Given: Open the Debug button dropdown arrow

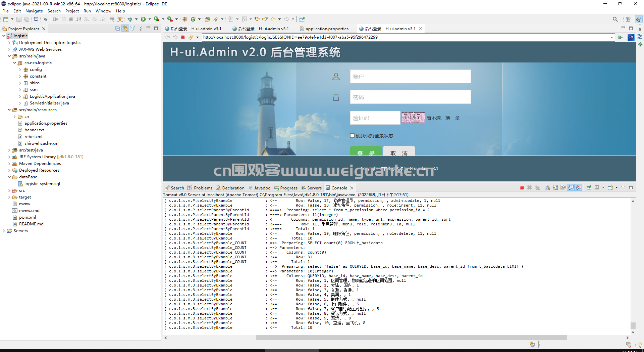Looking at the screenshot, I should tap(137, 19).
